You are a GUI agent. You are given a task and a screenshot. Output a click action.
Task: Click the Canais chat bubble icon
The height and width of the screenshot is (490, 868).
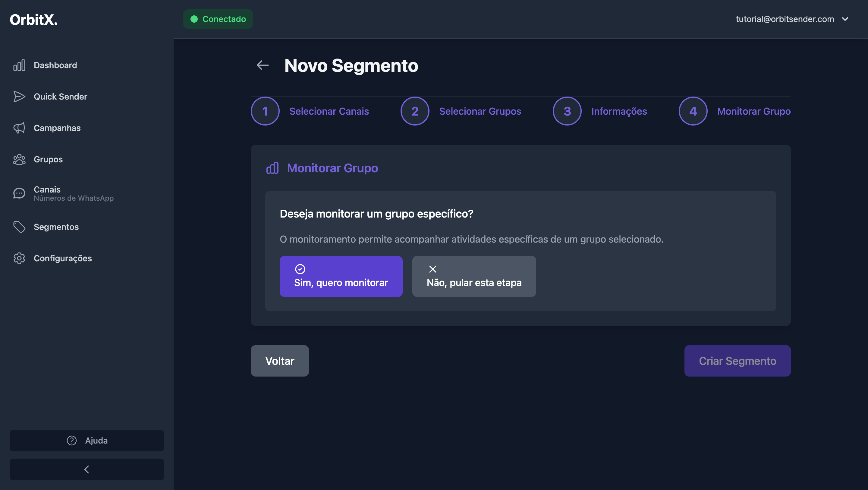[x=19, y=193]
